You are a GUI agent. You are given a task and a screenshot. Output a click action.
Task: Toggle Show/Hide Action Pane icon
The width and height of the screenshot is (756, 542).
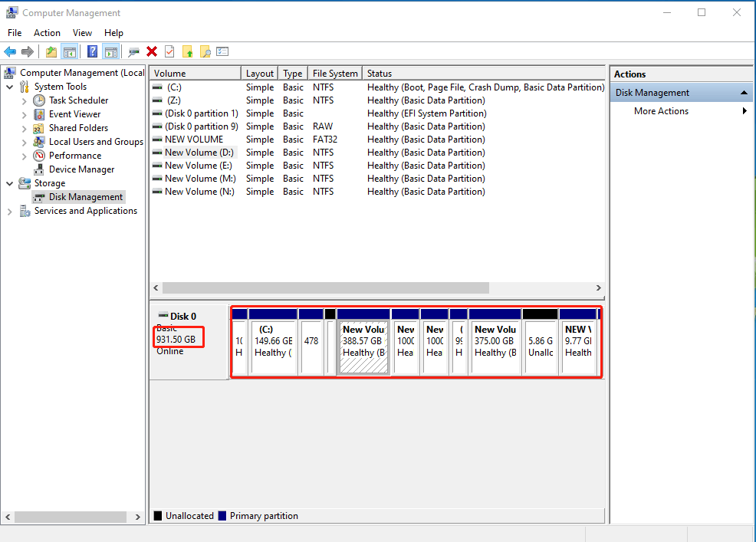(111, 51)
